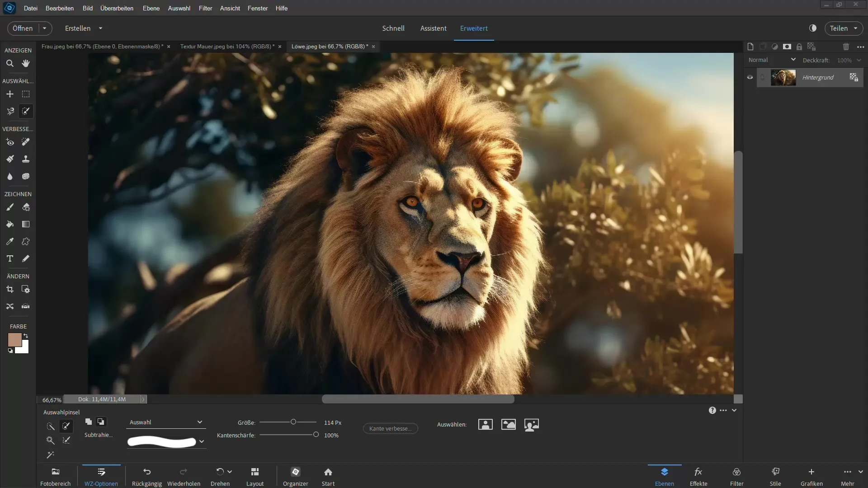Switch to Assistent editing mode
The image size is (868, 488).
point(433,28)
